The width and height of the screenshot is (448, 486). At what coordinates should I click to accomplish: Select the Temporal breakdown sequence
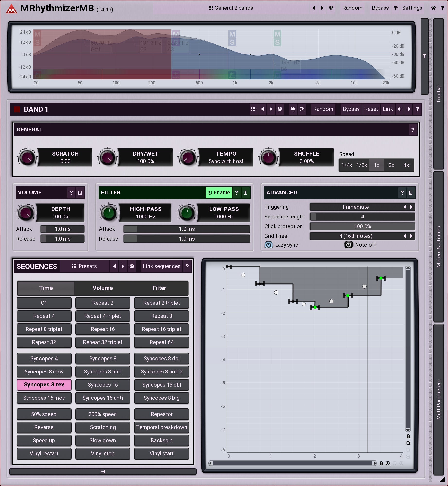161,427
